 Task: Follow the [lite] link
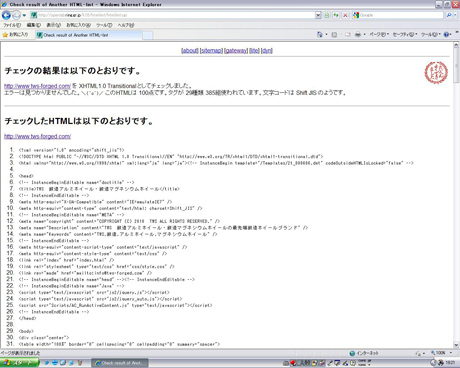tap(254, 51)
